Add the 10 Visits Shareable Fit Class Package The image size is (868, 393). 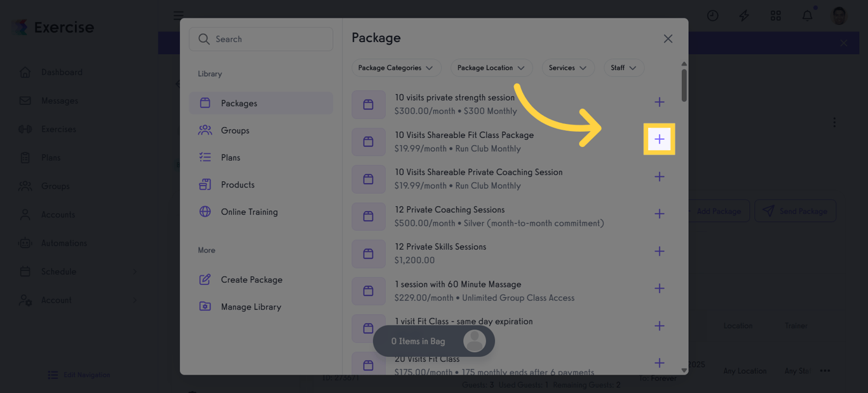[x=659, y=139]
